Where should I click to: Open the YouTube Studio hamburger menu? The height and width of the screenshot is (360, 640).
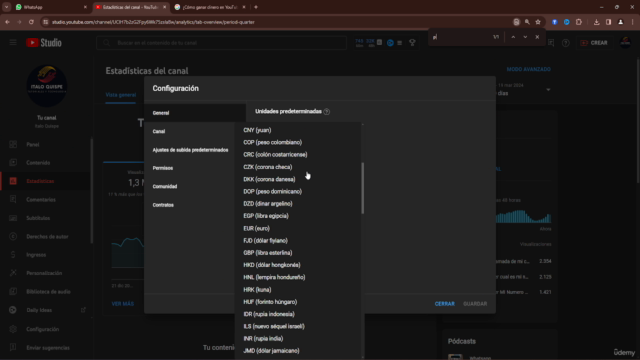13,42
